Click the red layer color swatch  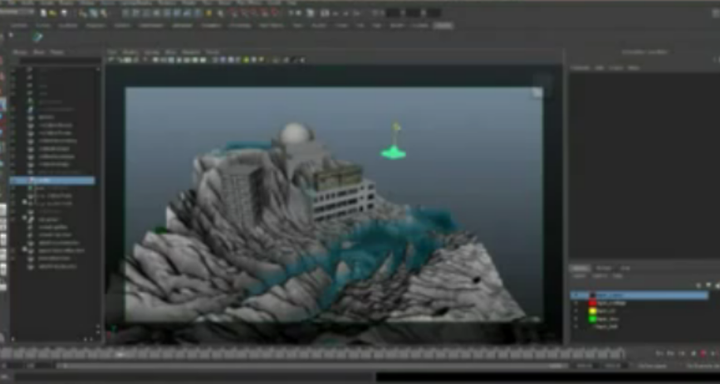click(592, 303)
